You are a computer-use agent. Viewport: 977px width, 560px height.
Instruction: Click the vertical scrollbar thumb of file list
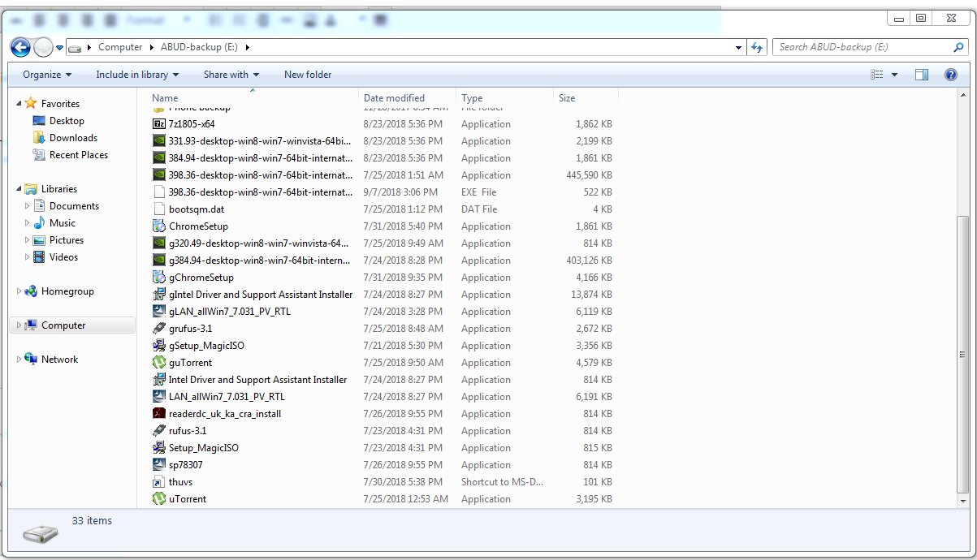click(x=963, y=354)
